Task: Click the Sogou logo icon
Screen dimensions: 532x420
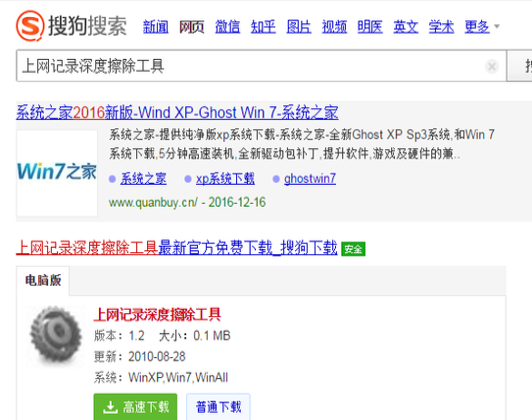Action: pyautogui.click(x=30, y=26)
